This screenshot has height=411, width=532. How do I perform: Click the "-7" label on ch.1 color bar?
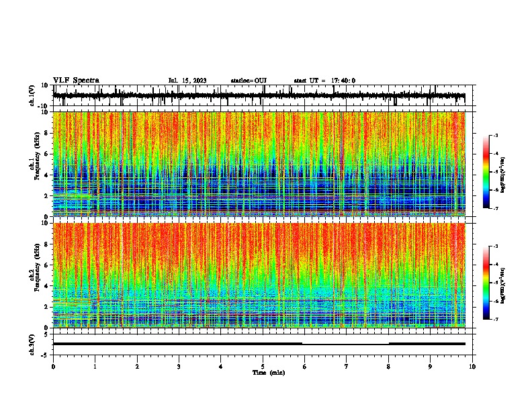point(495,208)
